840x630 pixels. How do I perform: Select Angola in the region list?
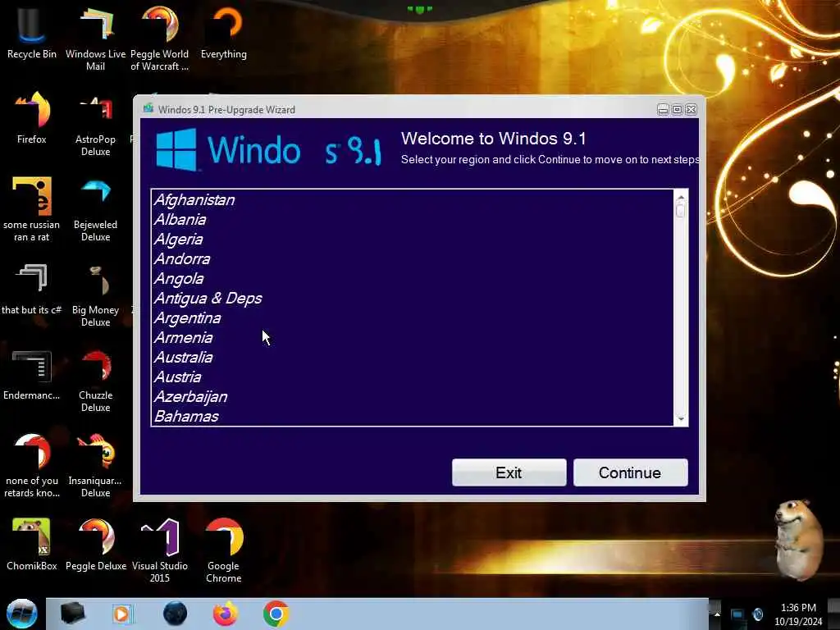pyautogui.click(x=412, y=279)
